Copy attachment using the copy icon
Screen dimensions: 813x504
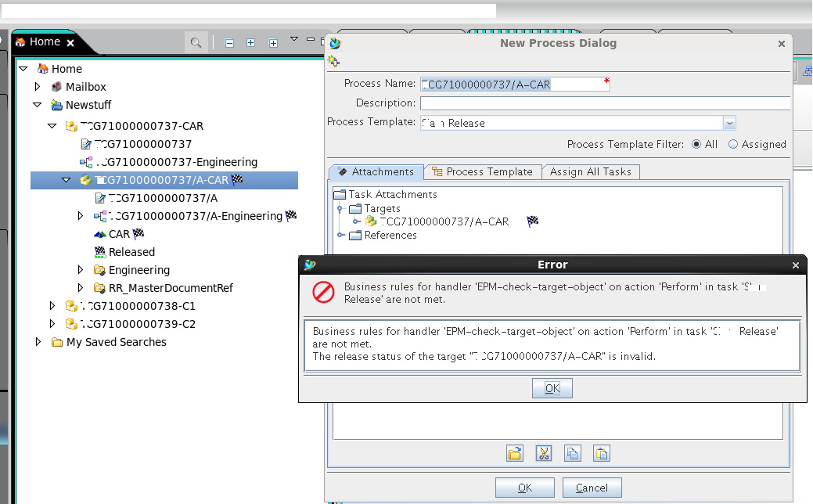click(572, 452)
